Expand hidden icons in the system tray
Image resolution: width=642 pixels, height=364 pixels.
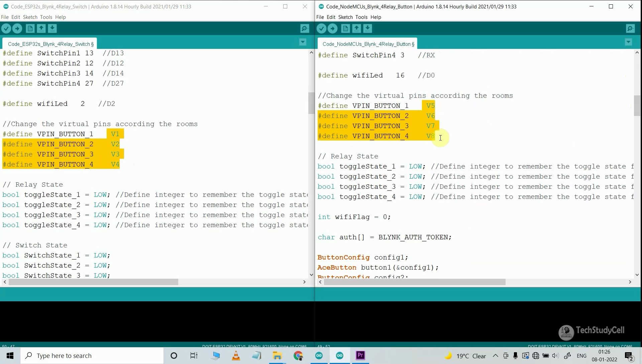click(496, 356)
